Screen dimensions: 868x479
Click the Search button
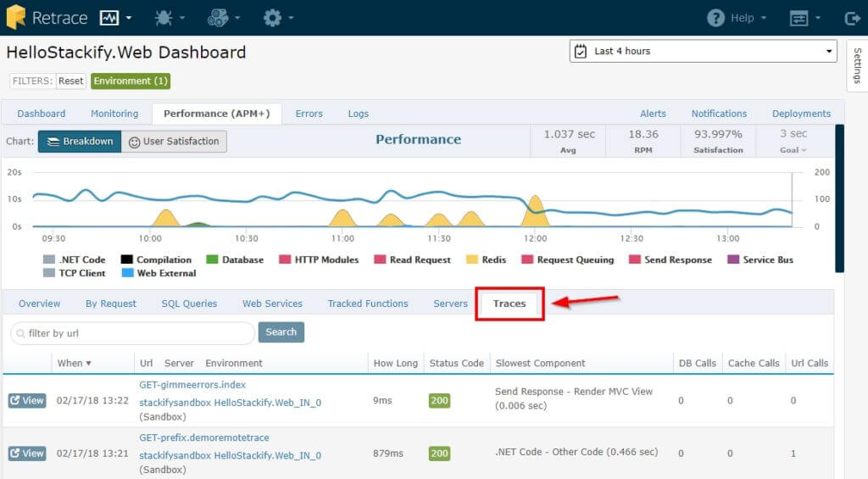click(x=281, y=332)
